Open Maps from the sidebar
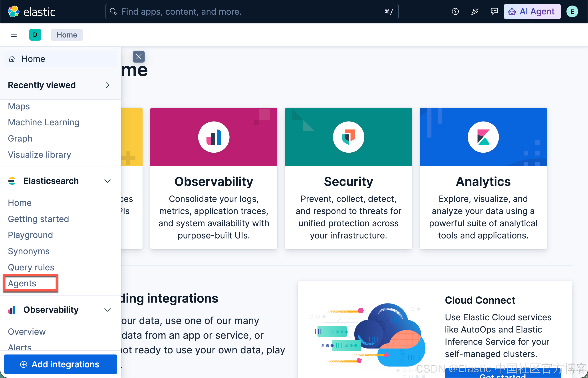Viewport: 588px width, 378px height. 19,106
